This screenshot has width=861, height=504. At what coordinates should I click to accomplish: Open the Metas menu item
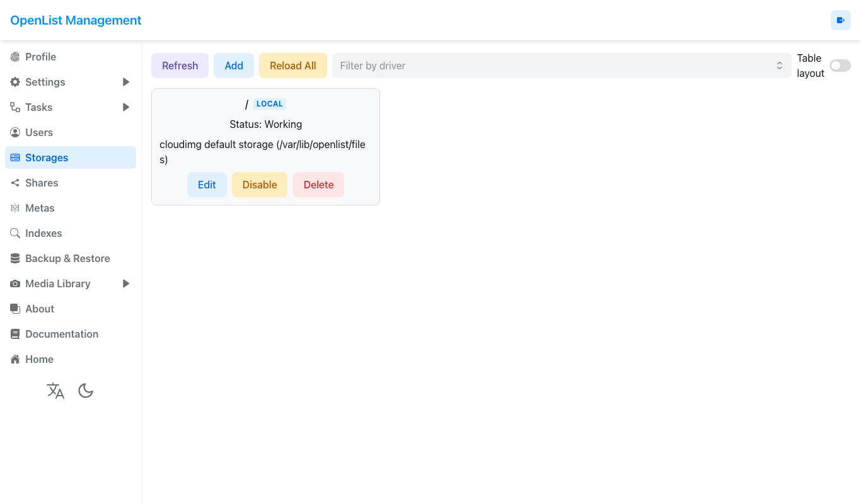[71, 208]
